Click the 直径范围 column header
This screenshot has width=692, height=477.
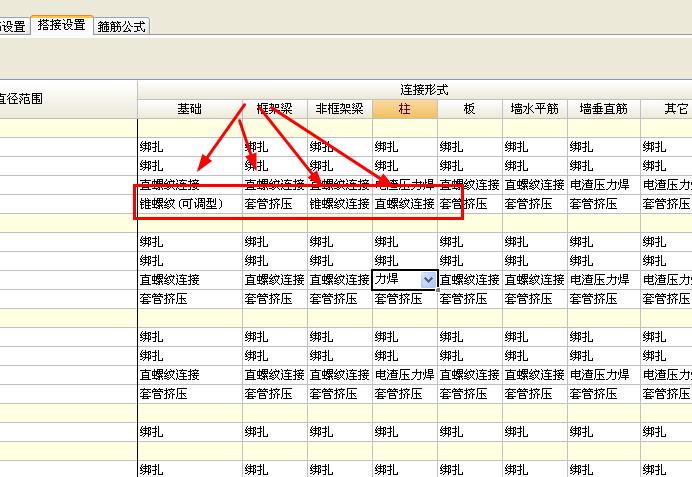[x=68, y=99]
